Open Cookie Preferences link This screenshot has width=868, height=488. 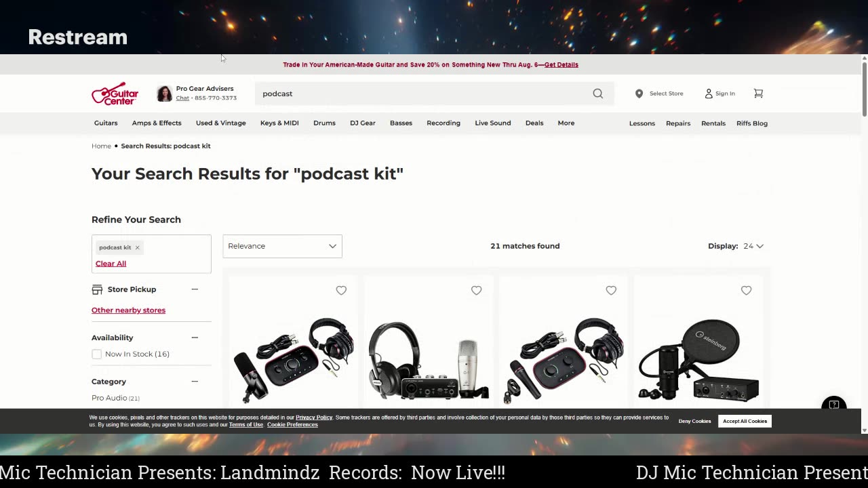[x=292, y=425]
